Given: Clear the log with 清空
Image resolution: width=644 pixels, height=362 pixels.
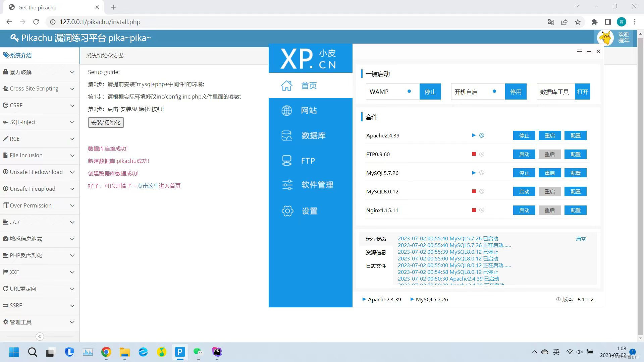Looking at the screenshot, I should 581,239.
